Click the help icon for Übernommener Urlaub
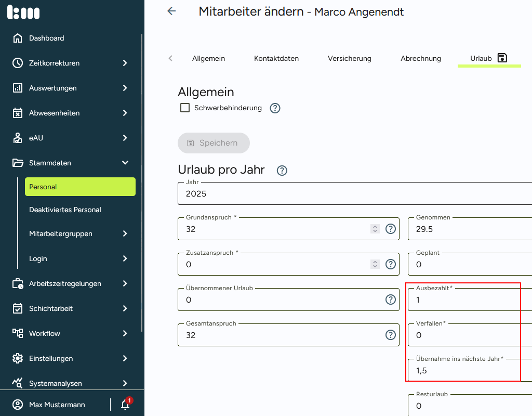 [x=391, y=300]
